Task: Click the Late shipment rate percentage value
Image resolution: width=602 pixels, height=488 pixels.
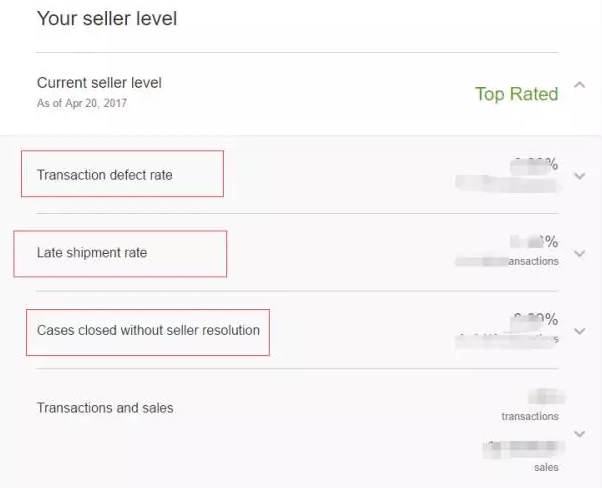Action: pyautogui.click(x=535, y=242)
